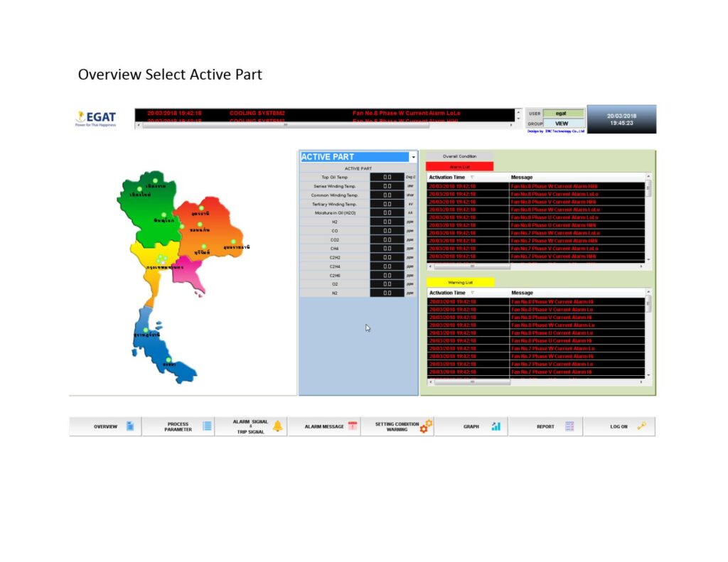Open the ACTIVE PART dropdown arrow

click(413, 157)
